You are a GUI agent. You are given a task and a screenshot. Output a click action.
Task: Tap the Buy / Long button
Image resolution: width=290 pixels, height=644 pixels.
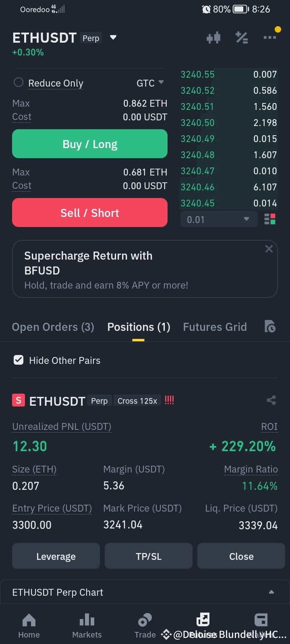(x=90, y=144)
